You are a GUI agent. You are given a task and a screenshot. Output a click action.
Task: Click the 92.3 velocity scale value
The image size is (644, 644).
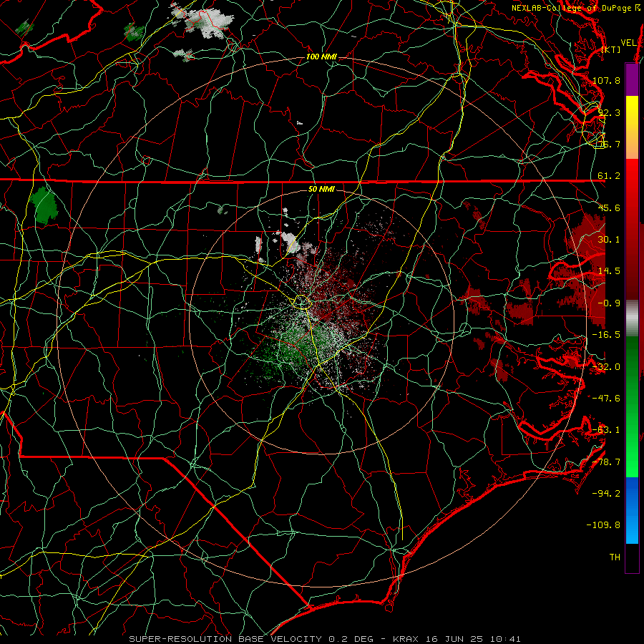609,112
